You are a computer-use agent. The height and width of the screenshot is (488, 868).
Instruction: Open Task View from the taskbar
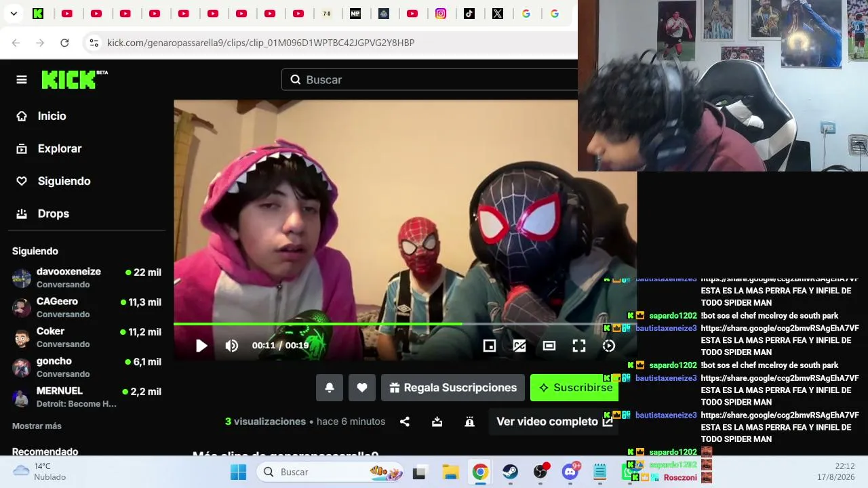point(420,472)
